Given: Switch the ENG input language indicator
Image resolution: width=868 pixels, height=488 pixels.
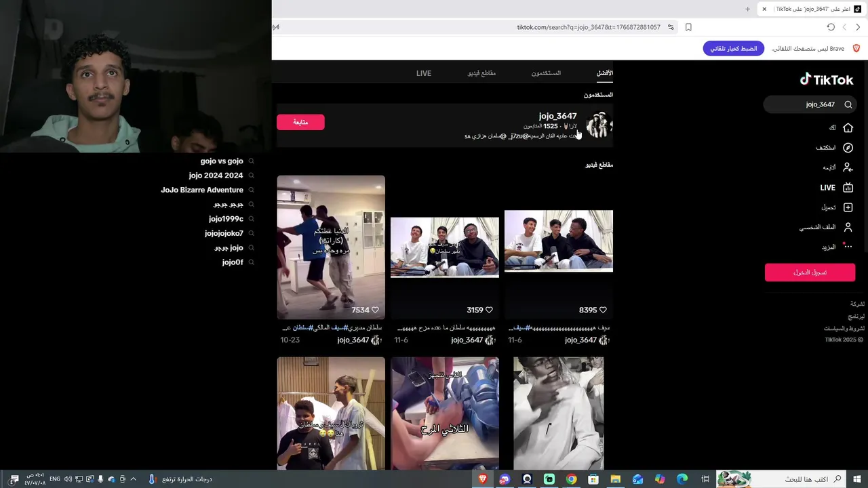Looking at the screenshot, I should [x=55, y=479].
